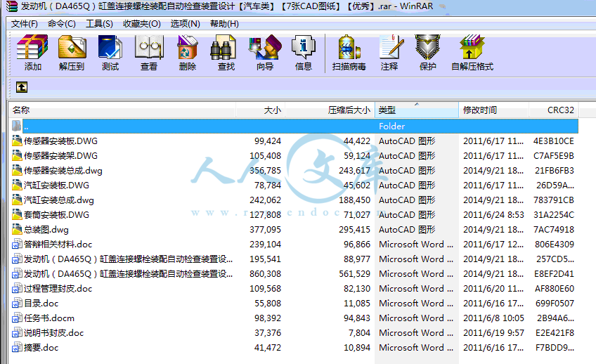Click Word icon of 过程管理封皮.doc
The image size is (596, 364).
pos(17,288)
